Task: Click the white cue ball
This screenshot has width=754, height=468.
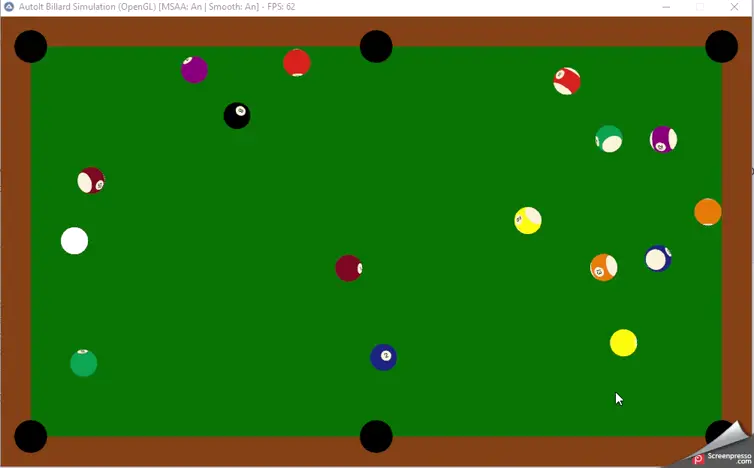Action: (74, 241)
